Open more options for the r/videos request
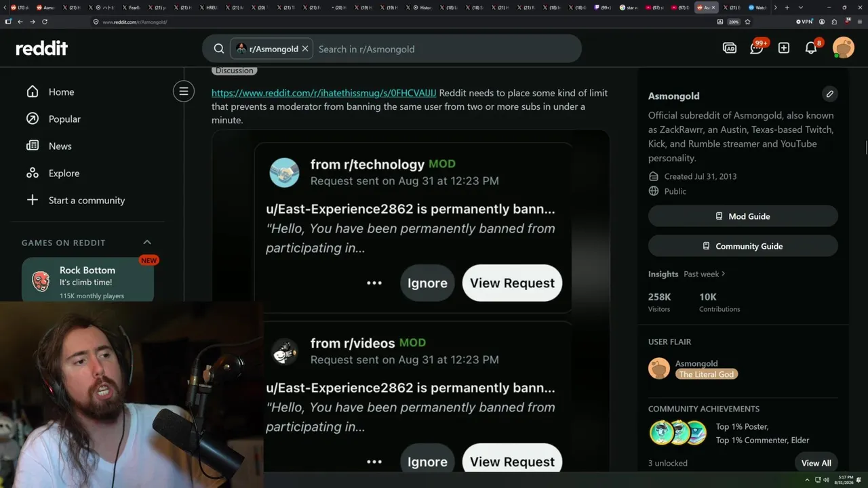 coord(374,462)
